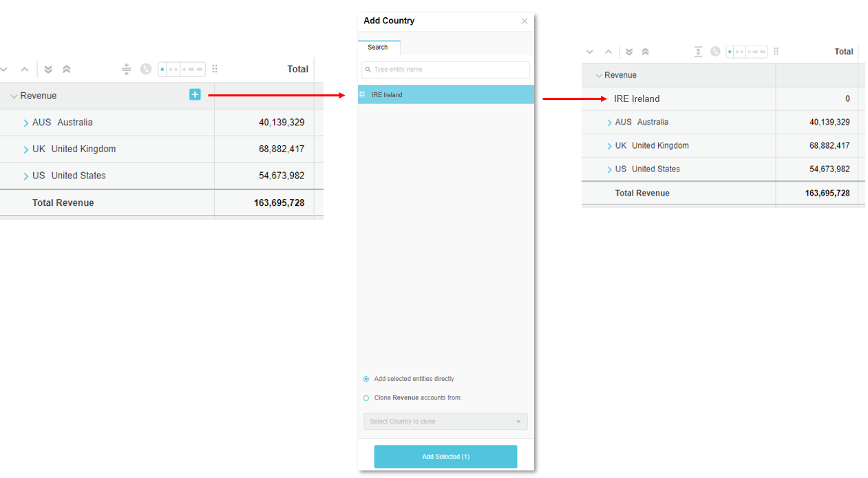The image size is (868, 478).
Task: Click the entity icon beside IRE Ireland in the dialog list
Action: click(x=362, y=94)
